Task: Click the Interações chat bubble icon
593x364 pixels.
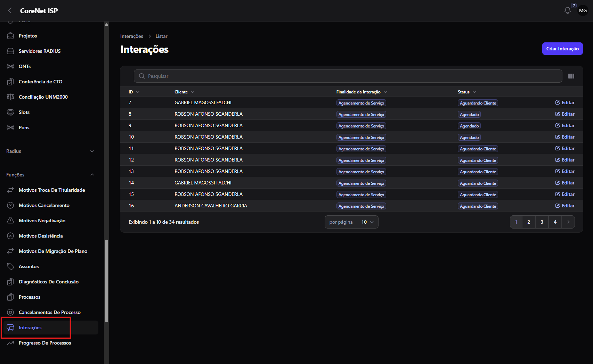Action: [10, 328]
